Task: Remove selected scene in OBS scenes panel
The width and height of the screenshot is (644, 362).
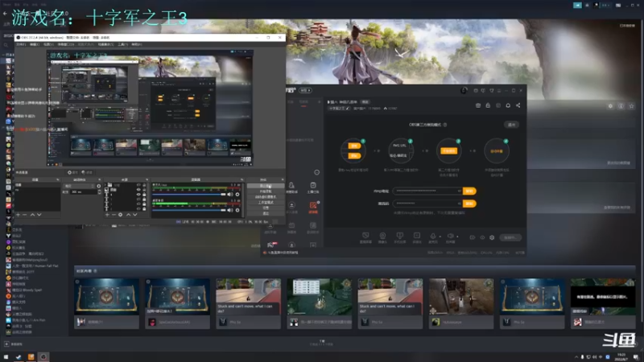Action: (25, 215)
